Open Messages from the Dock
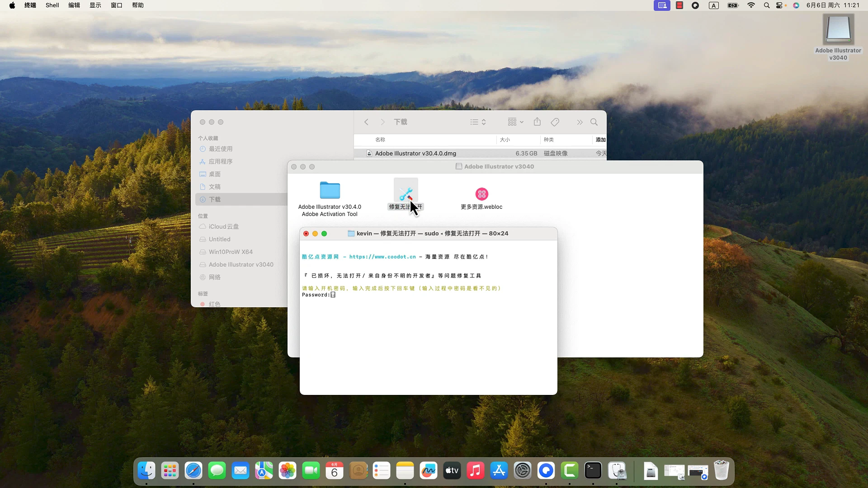The height and width of the screenshot is (488, 868). [x=217, y=471]
